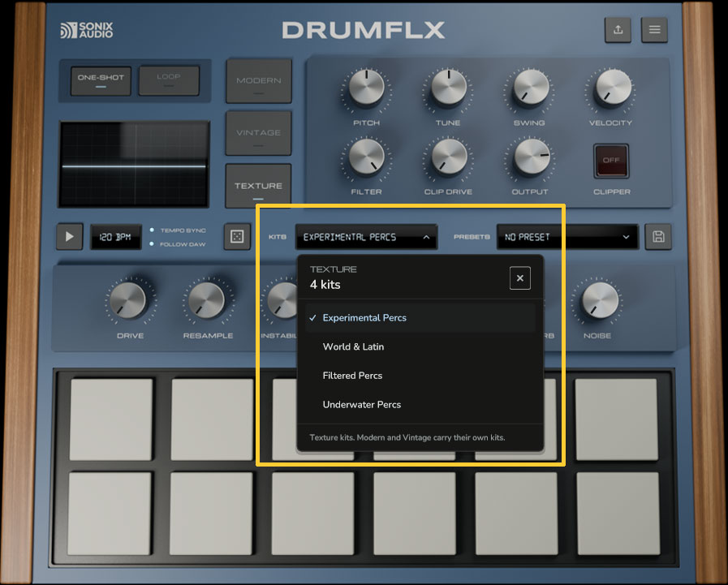The height and width of the screenshot is (585, 728).
Task: Trigger the second pad in bottom row
Action: (x=211, y=514)
